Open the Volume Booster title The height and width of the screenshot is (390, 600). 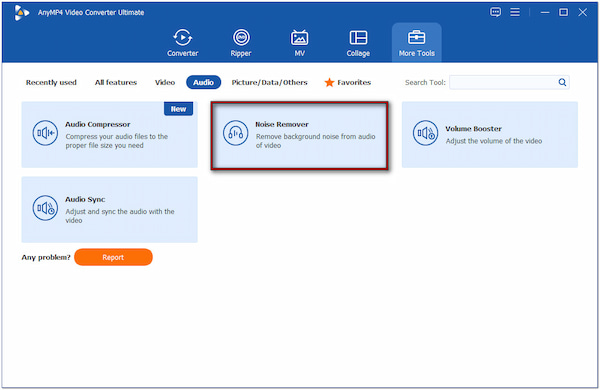point(473,129)
